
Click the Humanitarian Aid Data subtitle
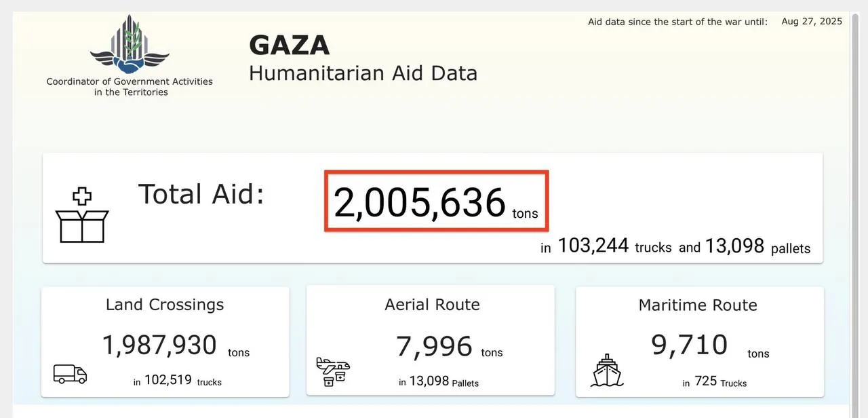363,73
